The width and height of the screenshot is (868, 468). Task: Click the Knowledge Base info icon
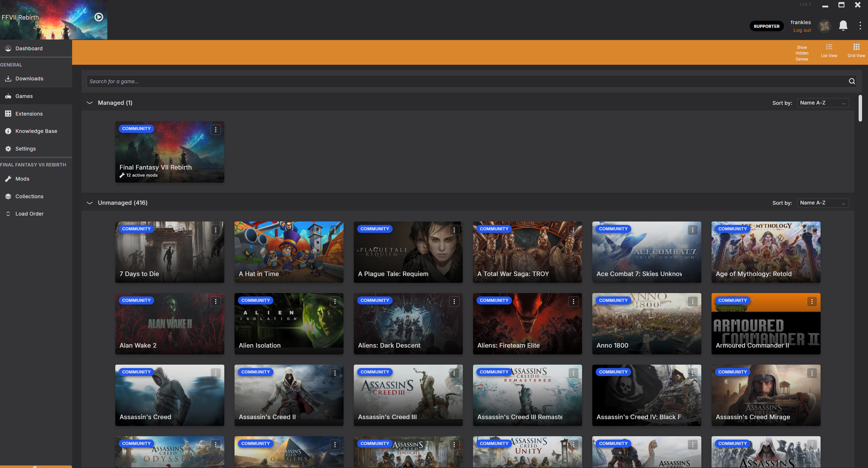[x=8, y=131]
